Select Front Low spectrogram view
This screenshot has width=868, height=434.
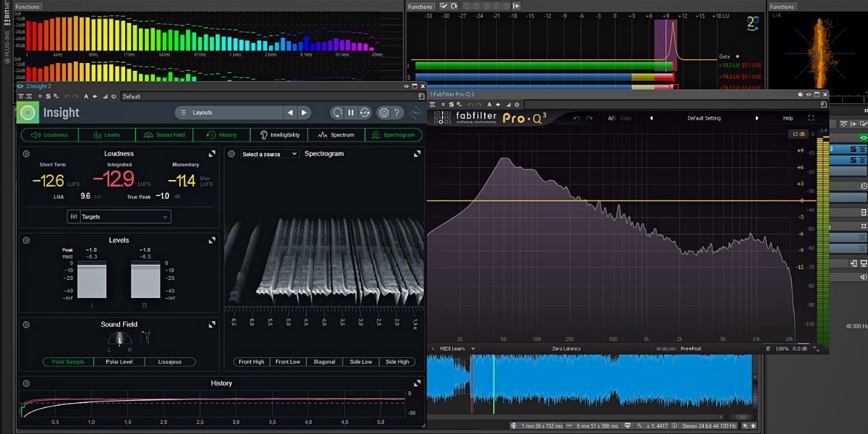287,362
